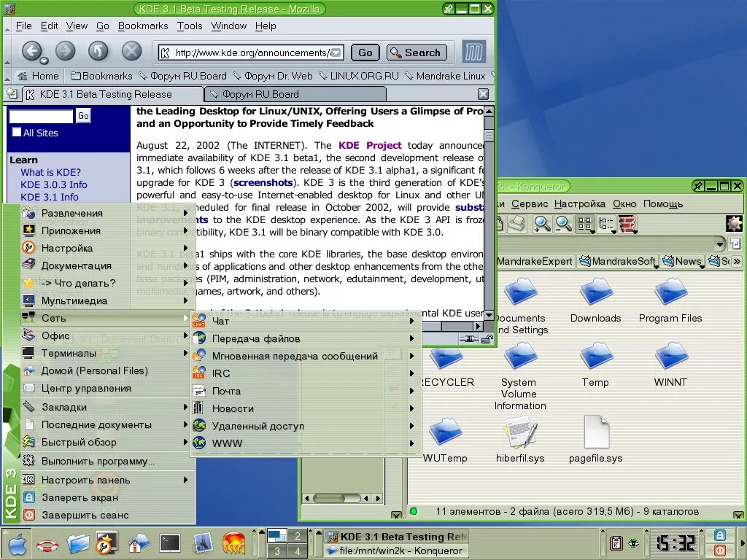Reload the page in Mozilla
The image size is (747, 560).
tap(98, 50)
